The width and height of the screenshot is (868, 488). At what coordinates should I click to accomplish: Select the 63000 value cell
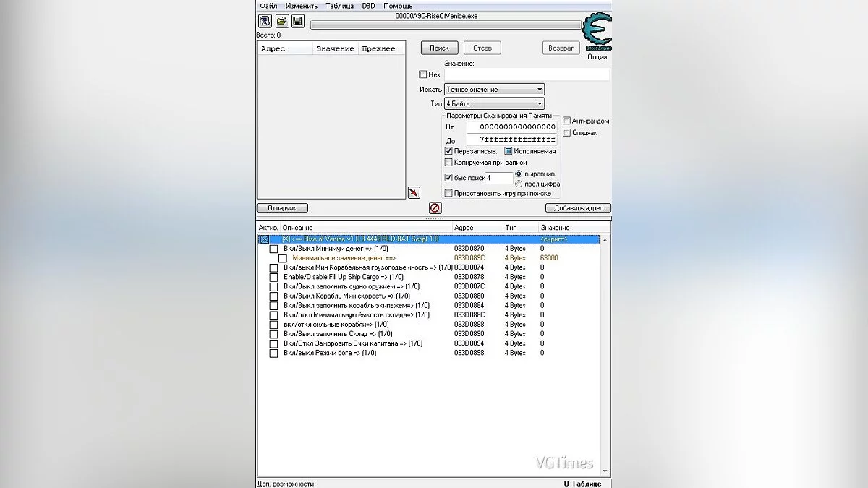click(x=549, y=258)
